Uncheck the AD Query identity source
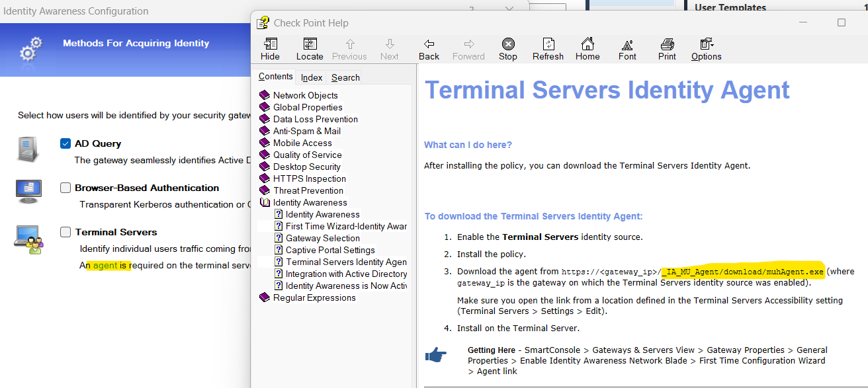 coord(65,143)
